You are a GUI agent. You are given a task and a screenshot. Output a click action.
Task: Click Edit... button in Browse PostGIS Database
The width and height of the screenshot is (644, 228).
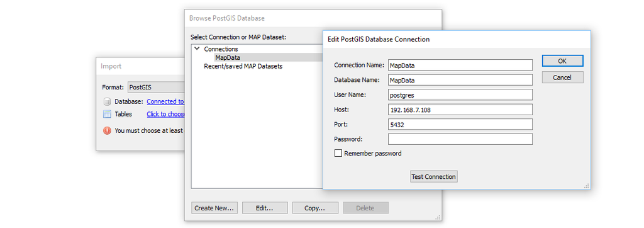point(265,208)
